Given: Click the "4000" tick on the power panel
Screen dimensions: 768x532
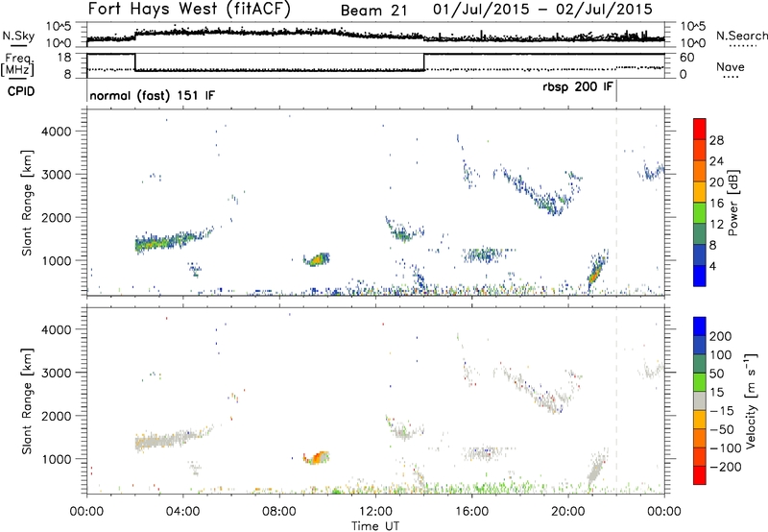Looking at the screenshot, I should click(57, 132).
